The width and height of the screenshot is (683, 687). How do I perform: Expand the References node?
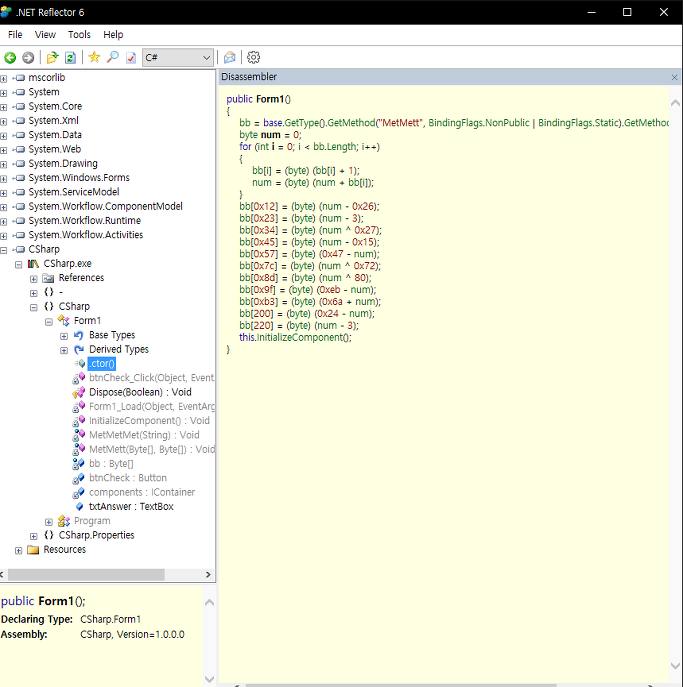pos(34,279)
